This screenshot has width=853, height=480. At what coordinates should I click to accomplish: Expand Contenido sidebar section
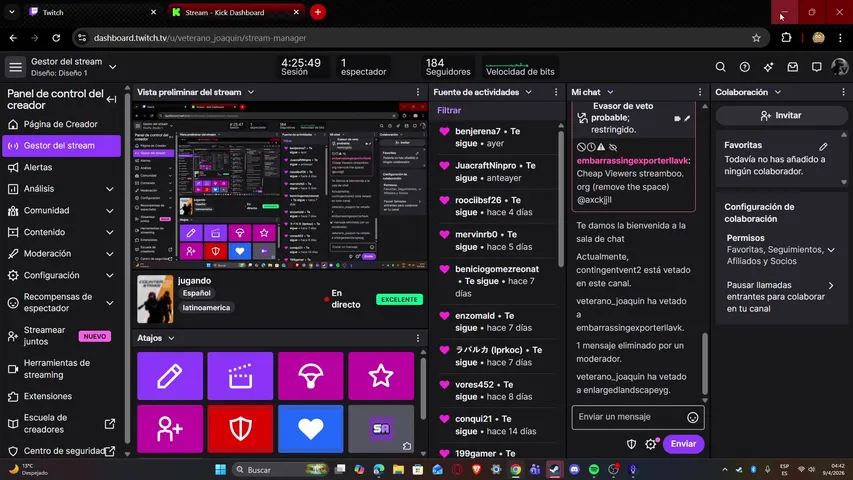109,232
